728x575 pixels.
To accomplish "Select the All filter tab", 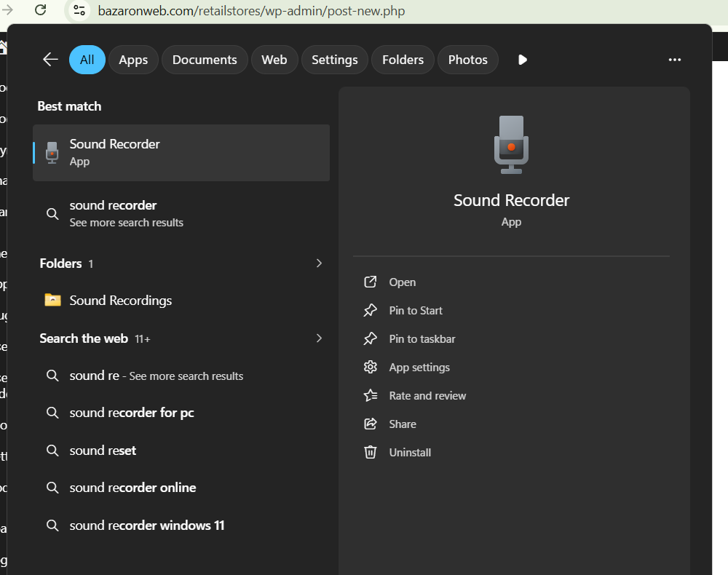I will coord(87,60).
